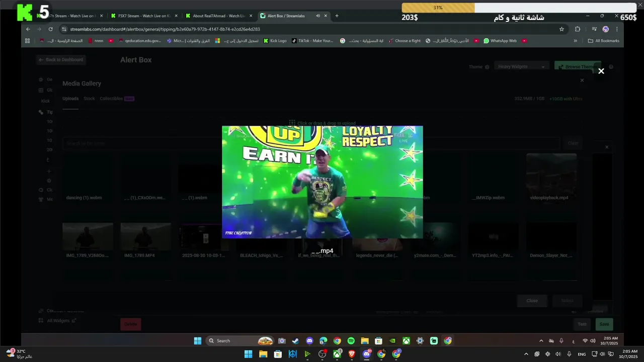This screenshot has height=362, width=644.
Task: Open File Explorer from inner taskbar
Action: pyautogui.click(x=365, y=341)
